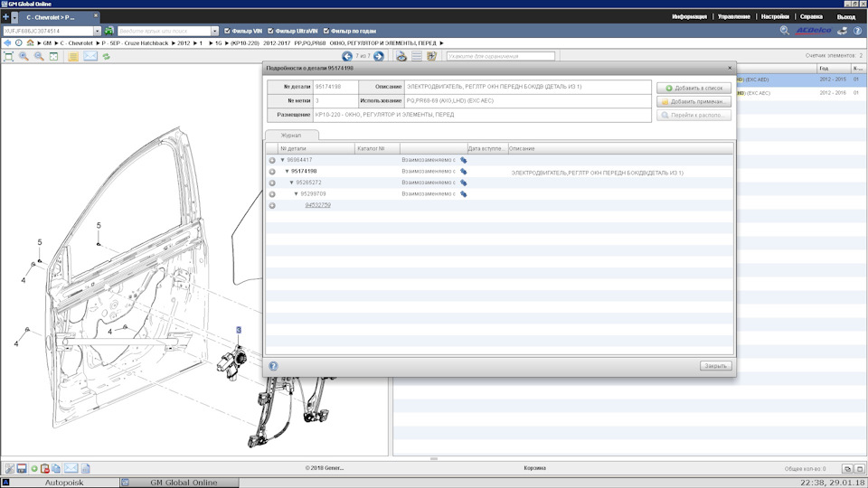Screen dimensions: 868x488
Task: Open the Настройки menu
Action: point(774,17)
